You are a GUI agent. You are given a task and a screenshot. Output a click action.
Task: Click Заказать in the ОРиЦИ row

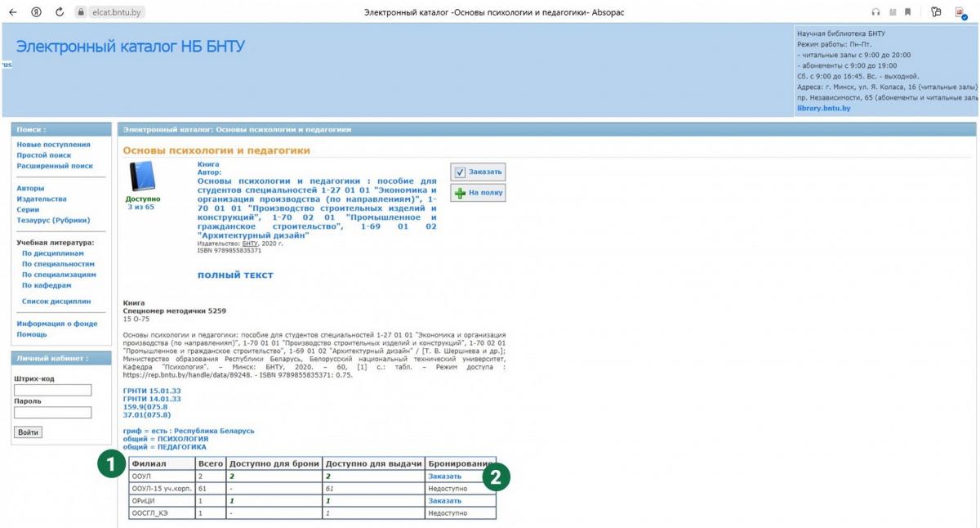445,500
